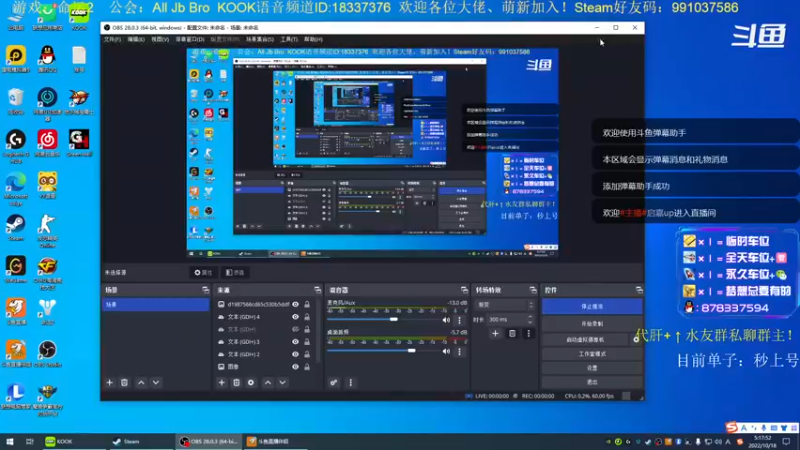The image size is (800, 450).
Task: Hide the 文本 (GDI+) 3 source
Action: pyautogui.click(x=295, y=342)
